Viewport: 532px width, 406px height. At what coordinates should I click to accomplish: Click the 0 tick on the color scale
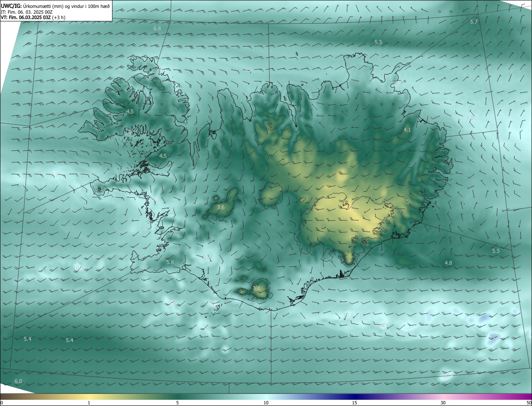point(2,403)
